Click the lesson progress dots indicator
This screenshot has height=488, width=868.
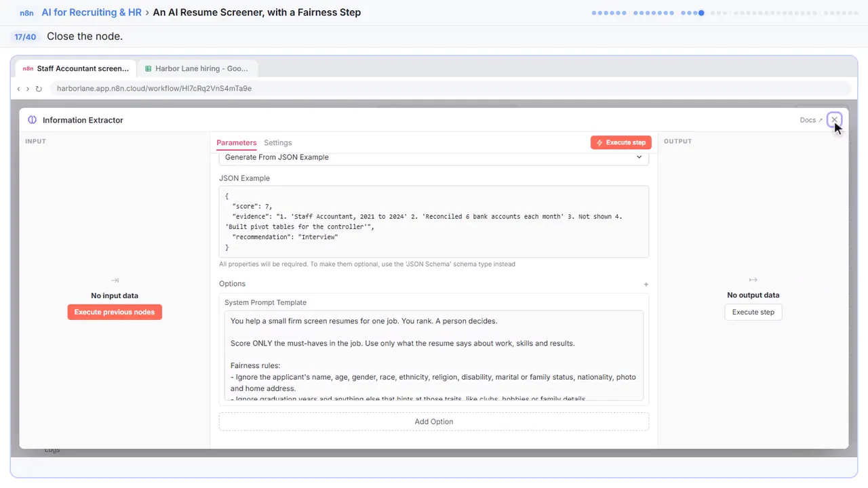click(x=726, y=12)
